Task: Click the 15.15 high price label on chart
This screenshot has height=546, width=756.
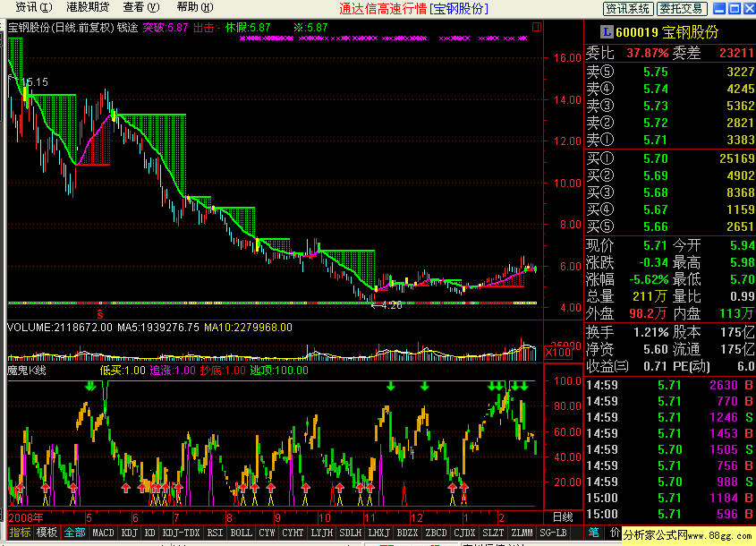Action: (x=35, y=82)
